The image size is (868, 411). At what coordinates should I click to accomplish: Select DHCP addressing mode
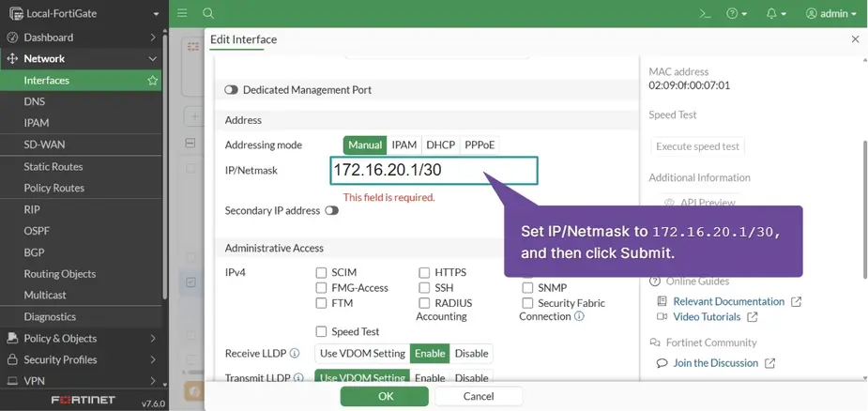pos(441,145)
